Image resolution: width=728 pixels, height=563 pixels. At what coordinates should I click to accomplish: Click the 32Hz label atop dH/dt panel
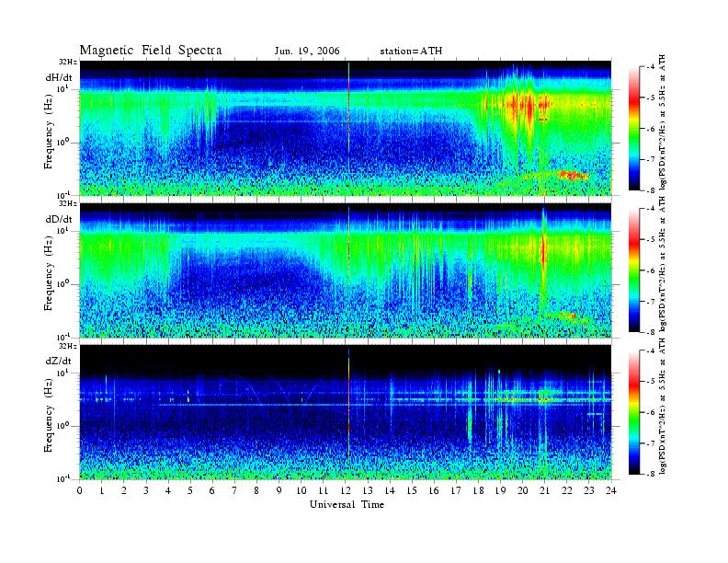coord(68,63)
